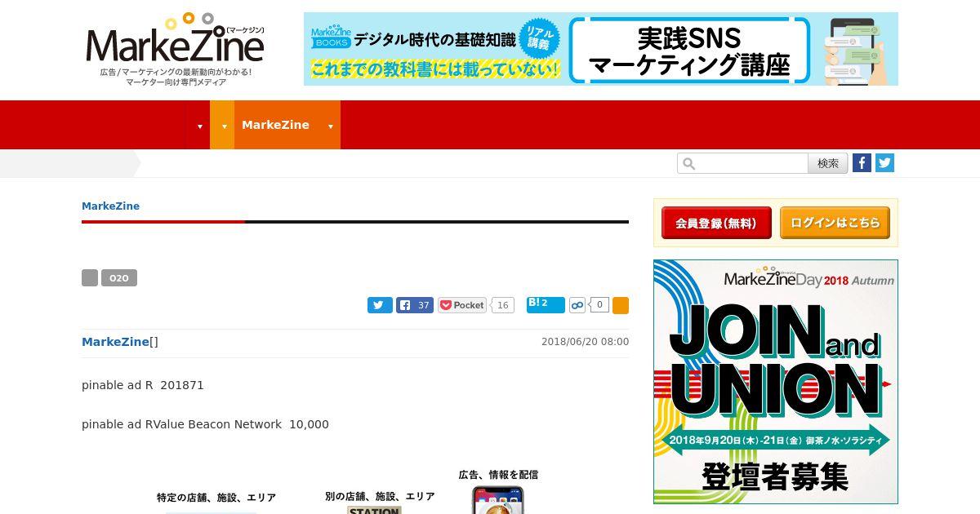Click the red 会員登録(無料) button
980x514 pixels.
716,223
